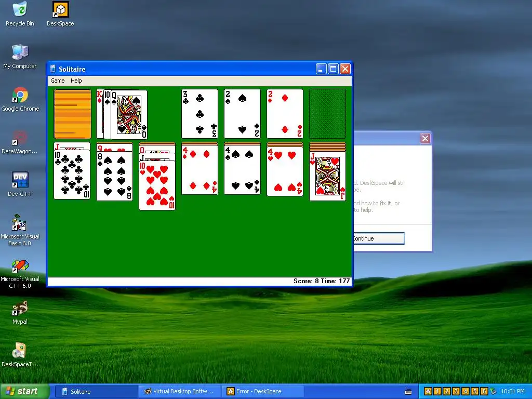The height and width of the screenshot is (399, 532).
Task: Switch to desktop 2 tray icon
Action: point(446,391)
